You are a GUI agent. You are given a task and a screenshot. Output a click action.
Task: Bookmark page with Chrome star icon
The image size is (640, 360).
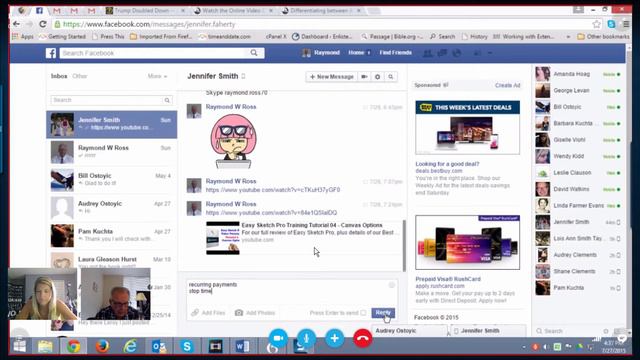click(x=597, y=24)
